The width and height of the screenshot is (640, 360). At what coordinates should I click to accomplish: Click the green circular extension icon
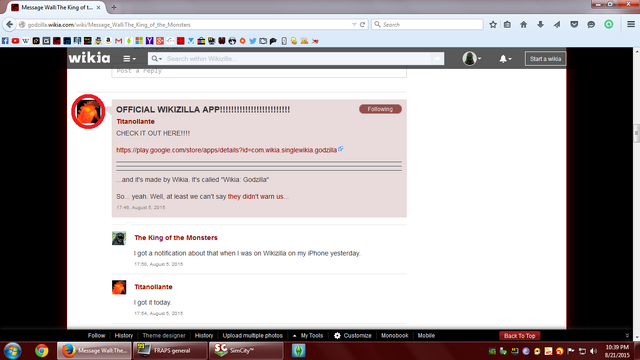tap(609, 24)
